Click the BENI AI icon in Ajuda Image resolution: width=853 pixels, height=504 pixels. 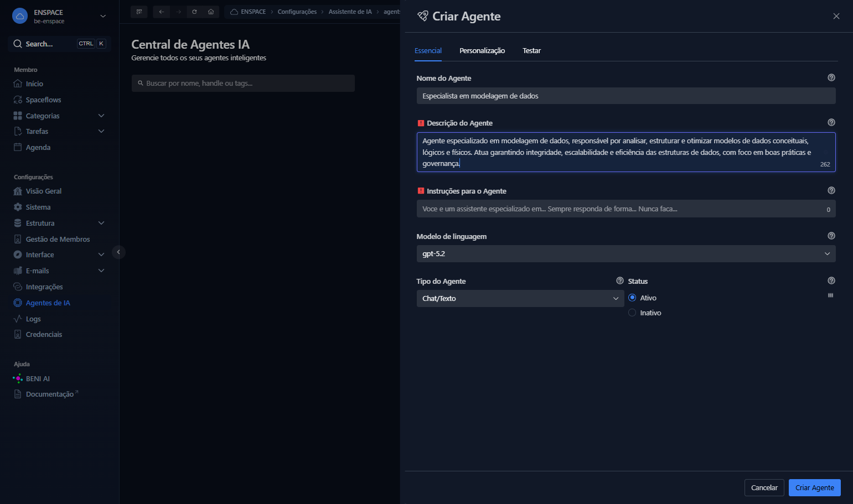18,379
